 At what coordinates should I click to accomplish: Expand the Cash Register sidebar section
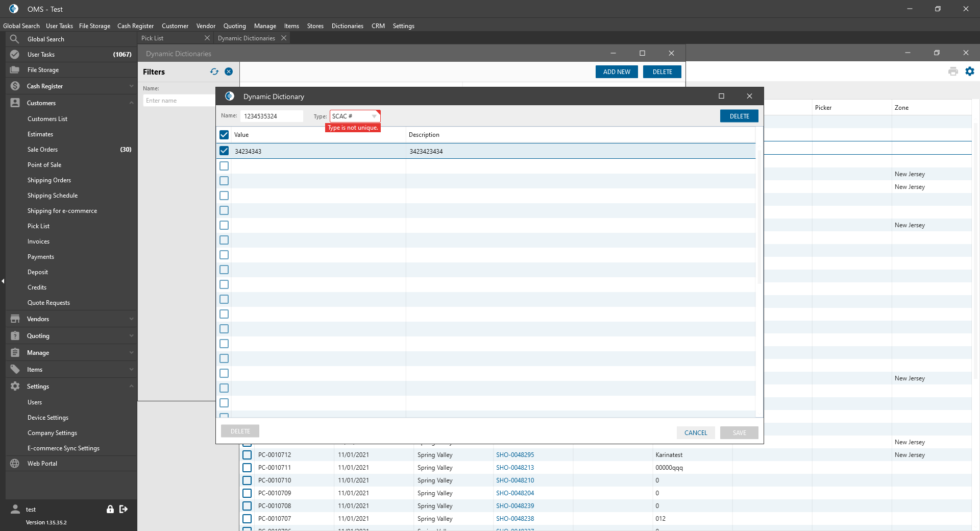click(131, 86)
